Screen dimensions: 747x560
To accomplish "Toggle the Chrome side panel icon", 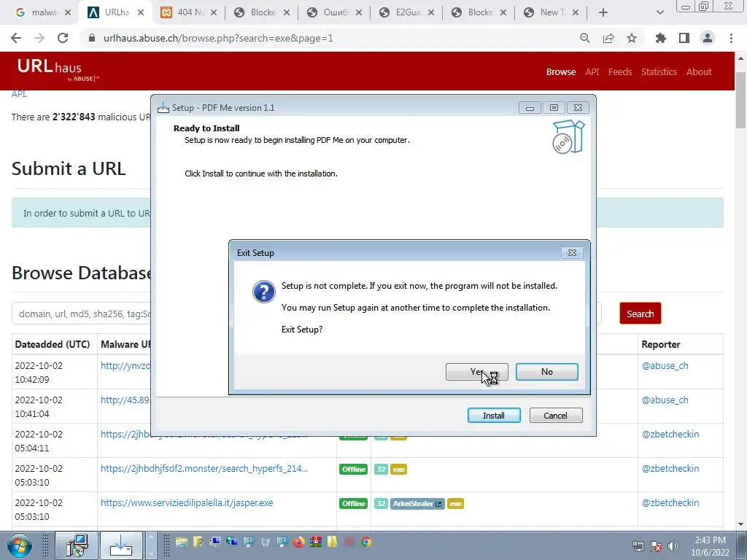I will click(x=684, y=38).
